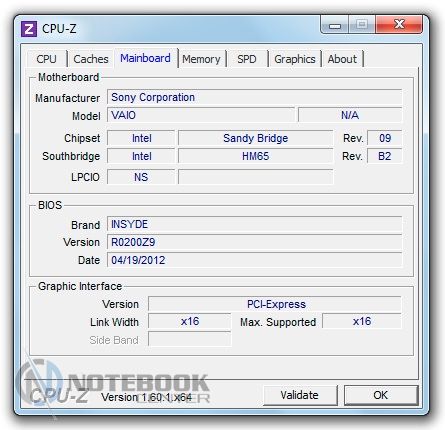
Task: Click the INSYDE BIOS brand field
Action: pos(255,224)
